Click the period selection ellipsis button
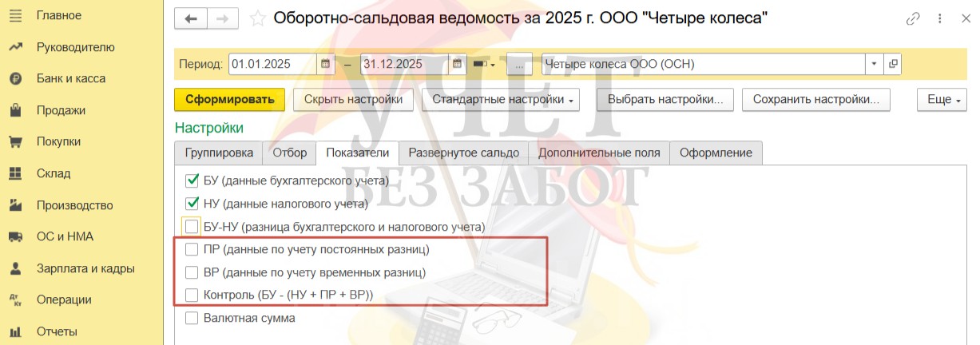 (518, 64)
